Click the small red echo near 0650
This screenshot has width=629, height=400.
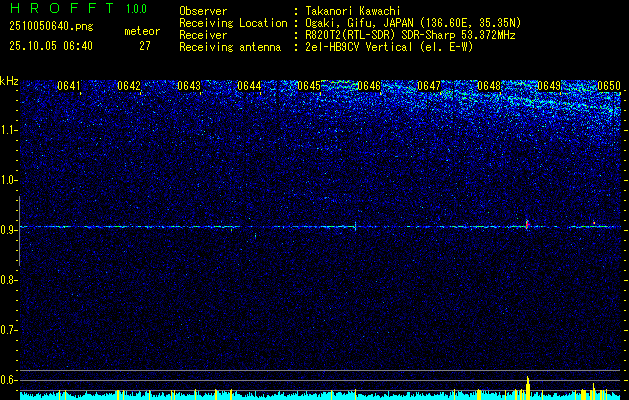[594, 223]
